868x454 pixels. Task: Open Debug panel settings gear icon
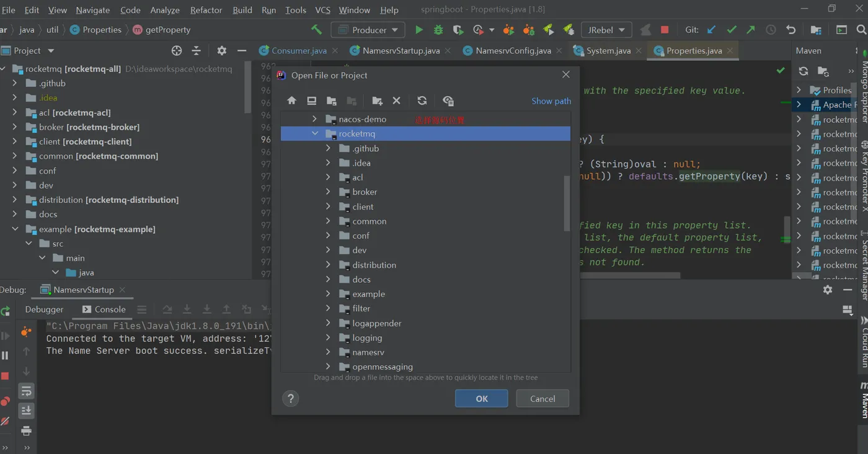pos(828,290)
